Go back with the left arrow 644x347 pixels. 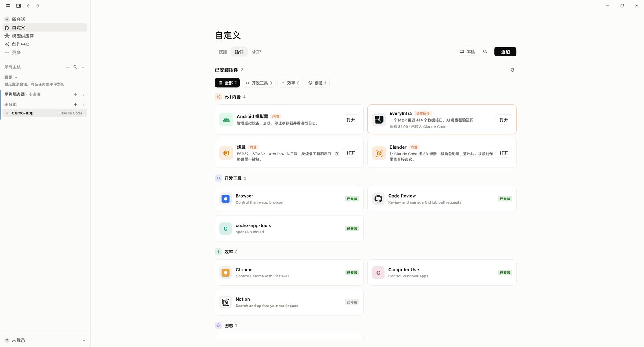tap(28, 6)
